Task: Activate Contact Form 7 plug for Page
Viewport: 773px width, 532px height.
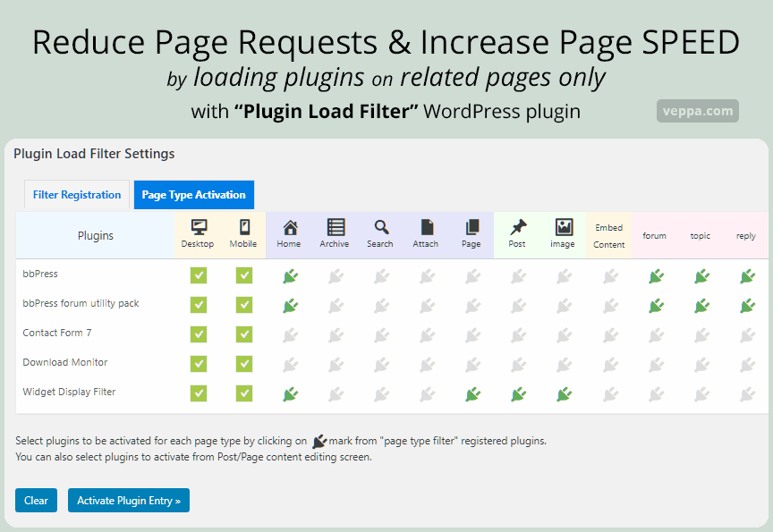Action: (473, 335)
